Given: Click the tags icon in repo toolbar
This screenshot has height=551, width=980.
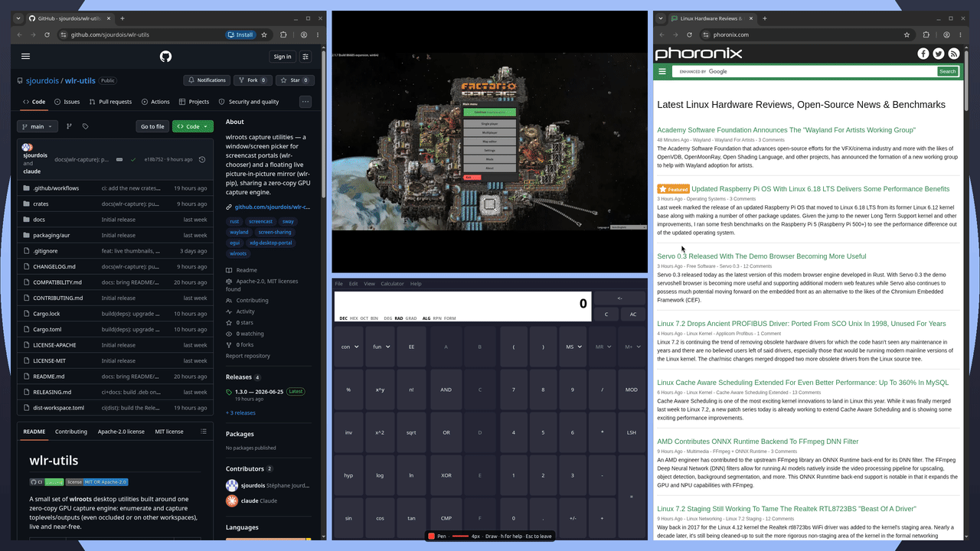Looking at the screenshot, I should tap(86, 126).
